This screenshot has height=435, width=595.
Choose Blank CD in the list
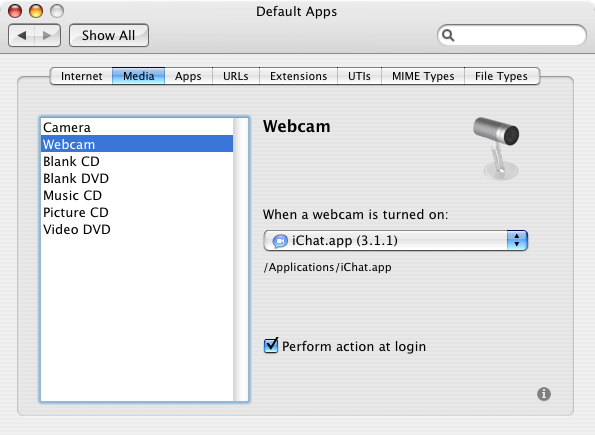(x=137, y=161)
